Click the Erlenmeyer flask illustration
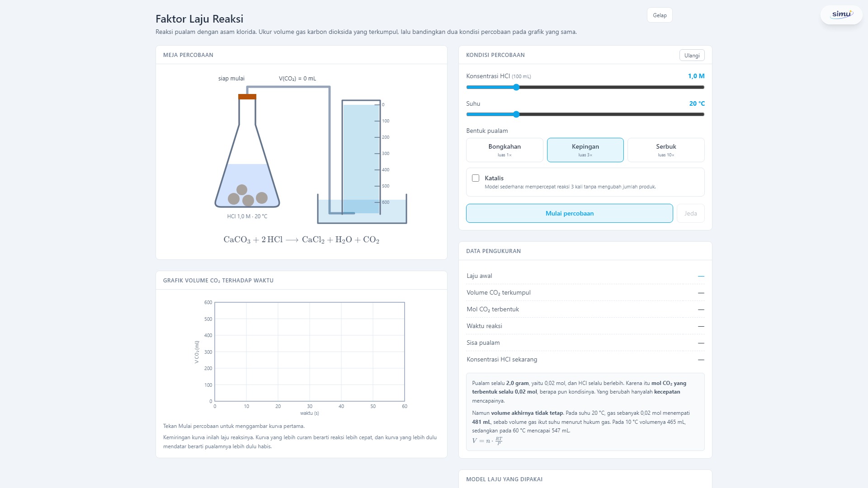Screen dimensions: 868x488 click(x=247, y=151)
